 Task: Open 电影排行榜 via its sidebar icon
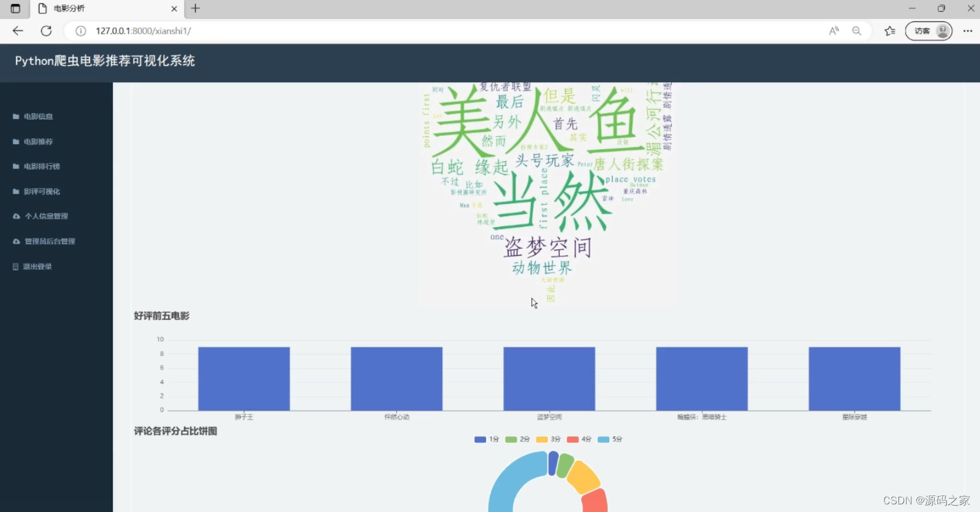pos(15,166)
